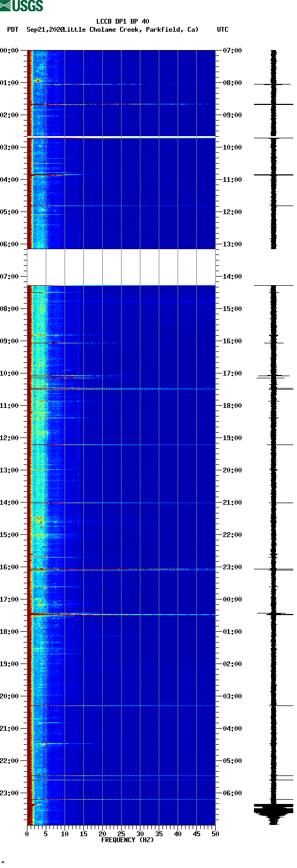The width and height of the screenshot is (297, 868).
Task: Click the bright full-width band near 02:45 PDT
Action: point(121,138)
